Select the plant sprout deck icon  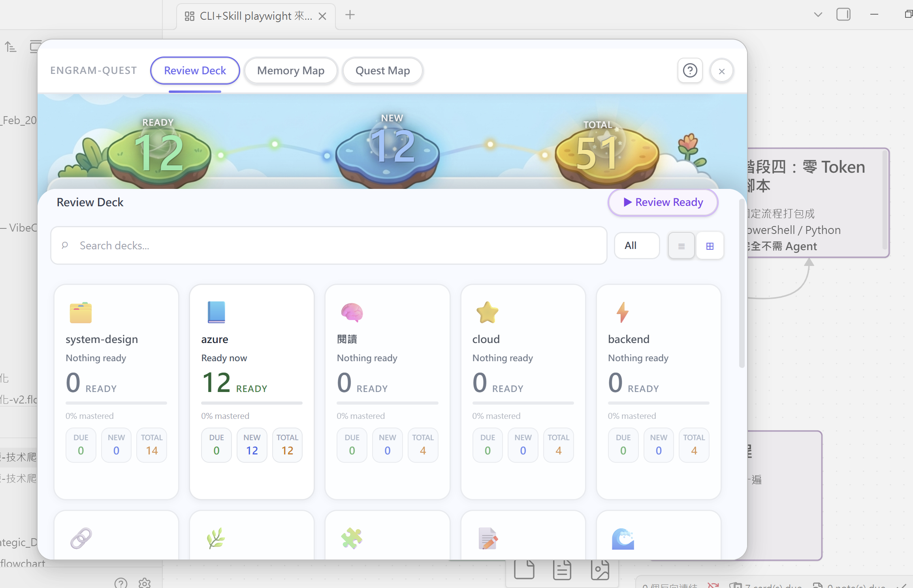[216, 538]
